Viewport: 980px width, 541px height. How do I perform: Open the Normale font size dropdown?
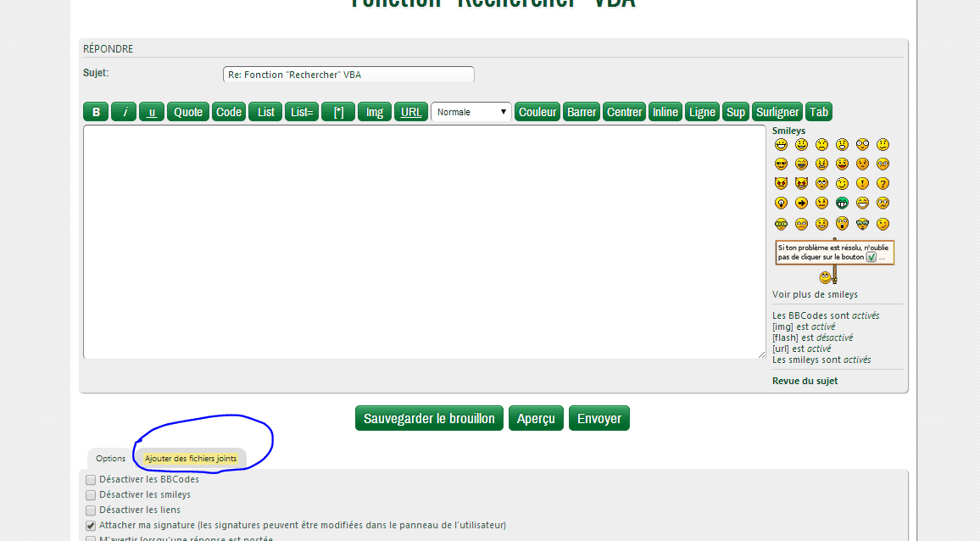[x=471, y=112]
